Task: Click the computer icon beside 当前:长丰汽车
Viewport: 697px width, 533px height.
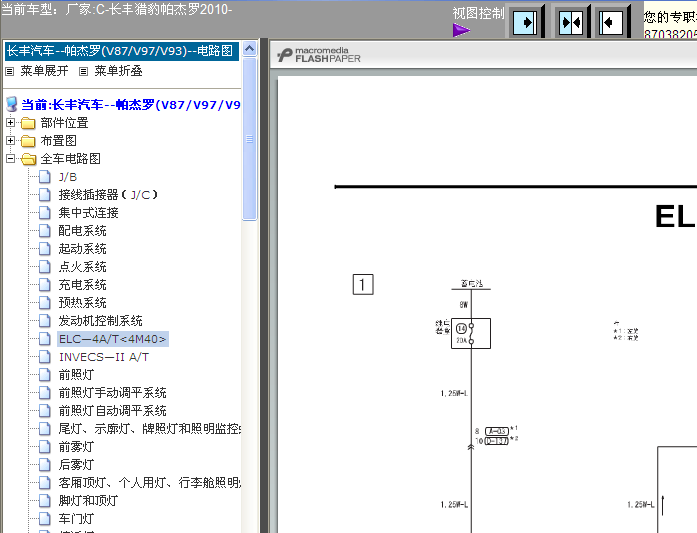Action: 12,104
